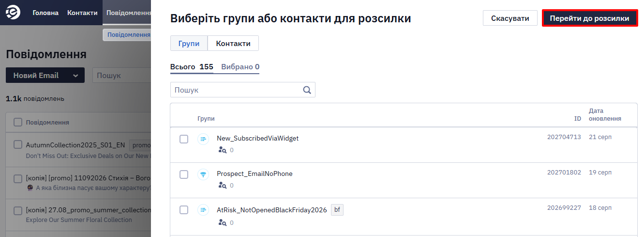644x237 pixels.
Task: Check the 11092026 Стихія message checkbox
Action: [x=18, y=178]
